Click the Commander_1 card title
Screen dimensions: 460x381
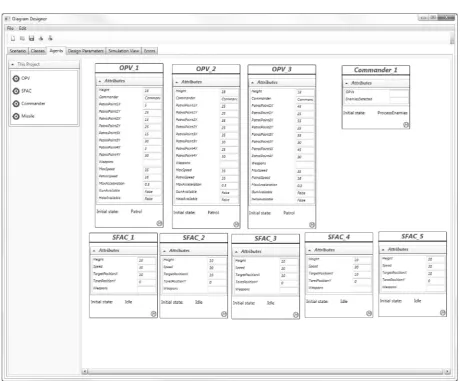[376, 70]
